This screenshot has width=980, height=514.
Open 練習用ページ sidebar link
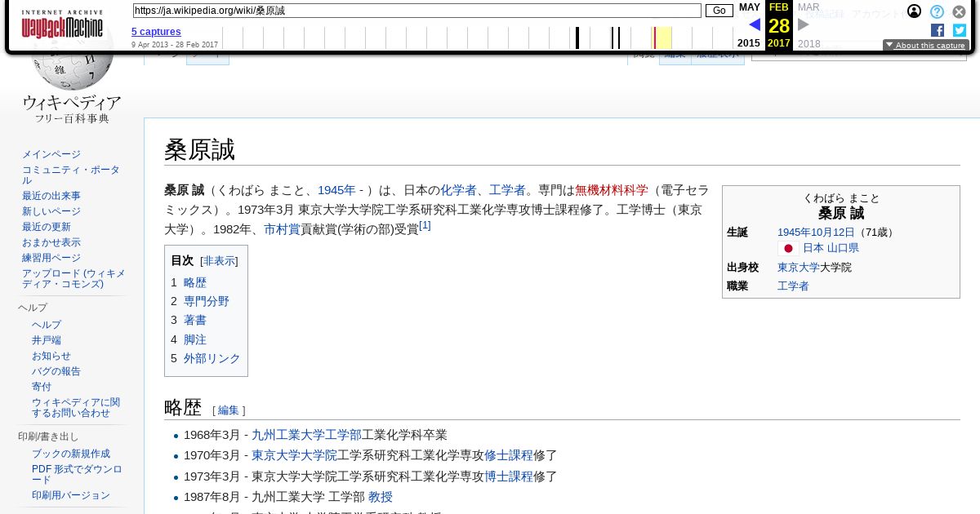[51, 258]
